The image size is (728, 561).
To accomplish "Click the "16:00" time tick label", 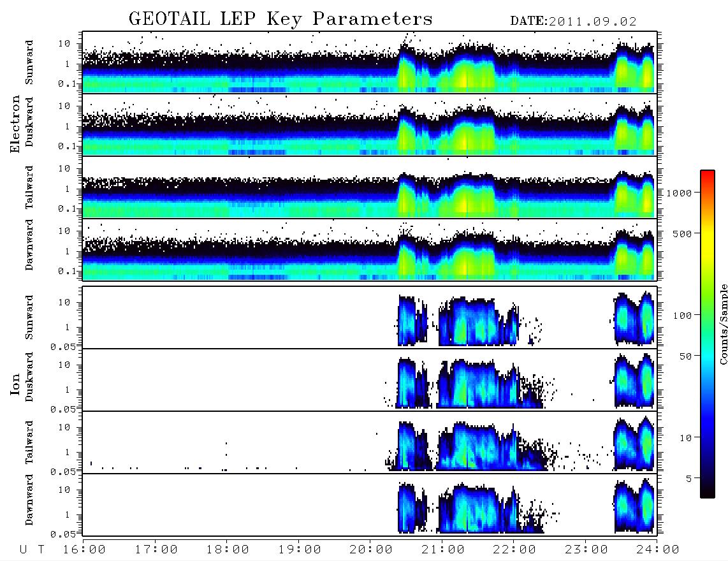I will (x=84, y=550).
